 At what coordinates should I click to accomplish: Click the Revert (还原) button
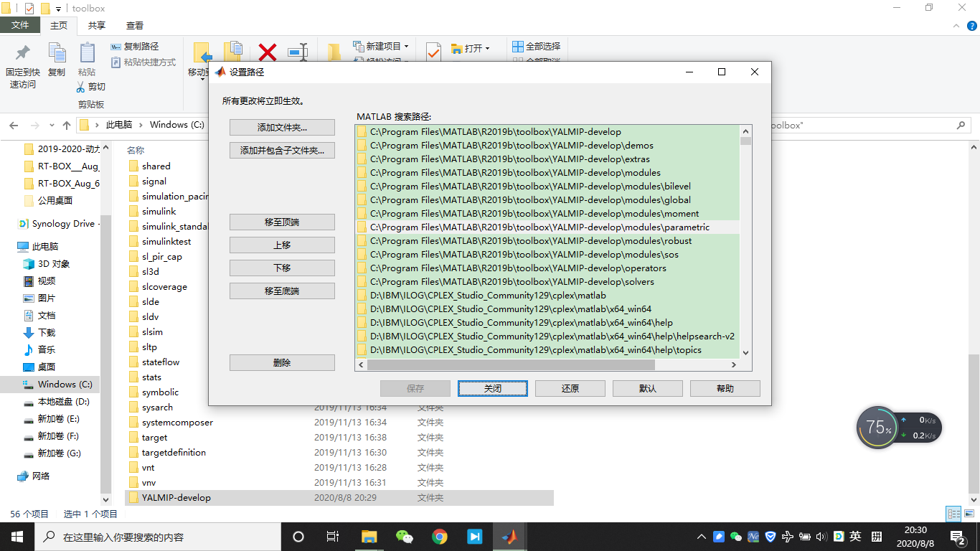[x=570, y=389]
